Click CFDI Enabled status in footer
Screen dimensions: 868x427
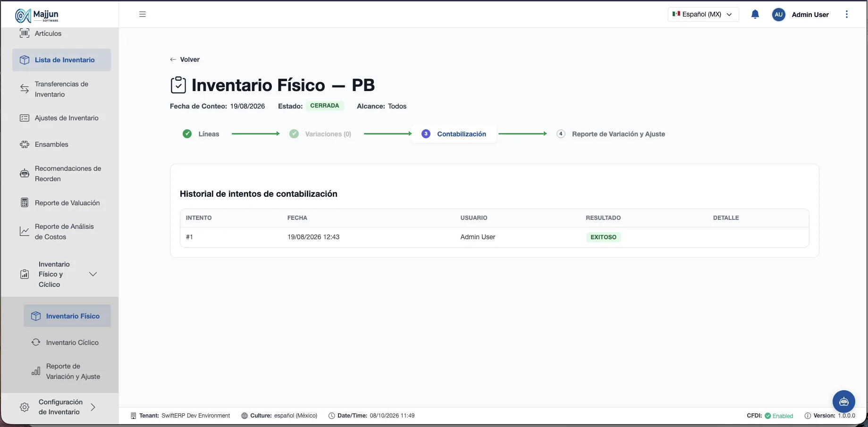pos(770,416)
